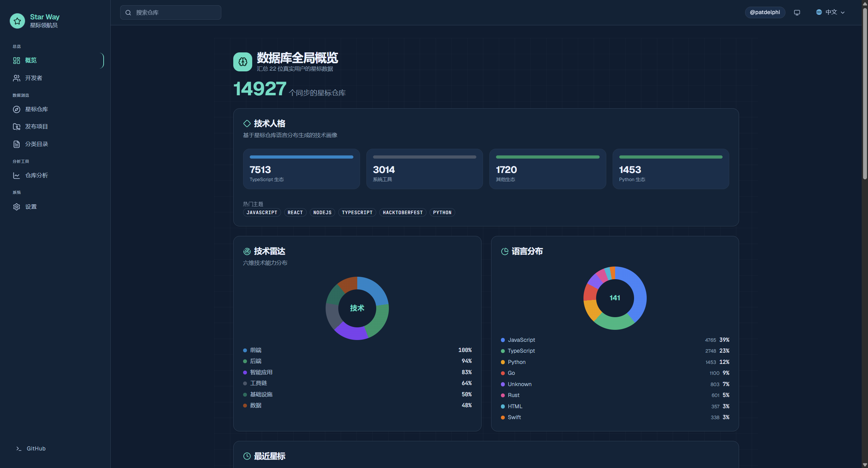Click the pie icon beside 语言分布
This screenshot has width=868, height=468.
click(x=505, y=251)
